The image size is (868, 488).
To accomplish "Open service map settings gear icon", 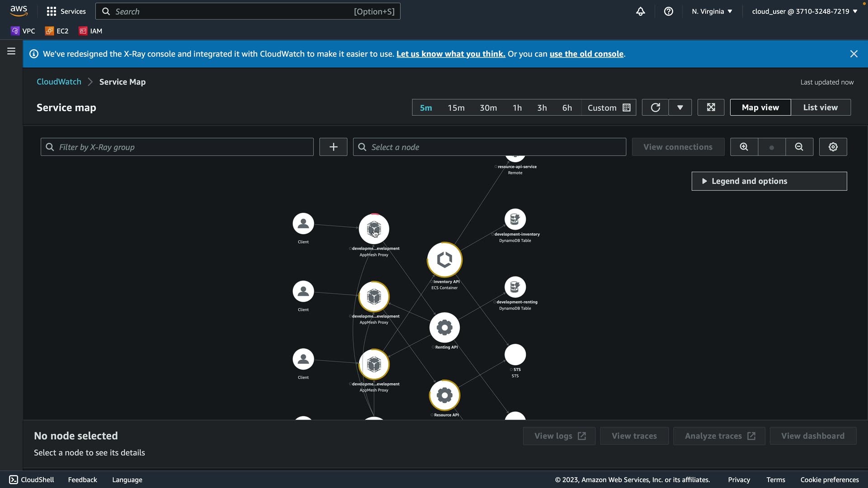I will (833, 147).
